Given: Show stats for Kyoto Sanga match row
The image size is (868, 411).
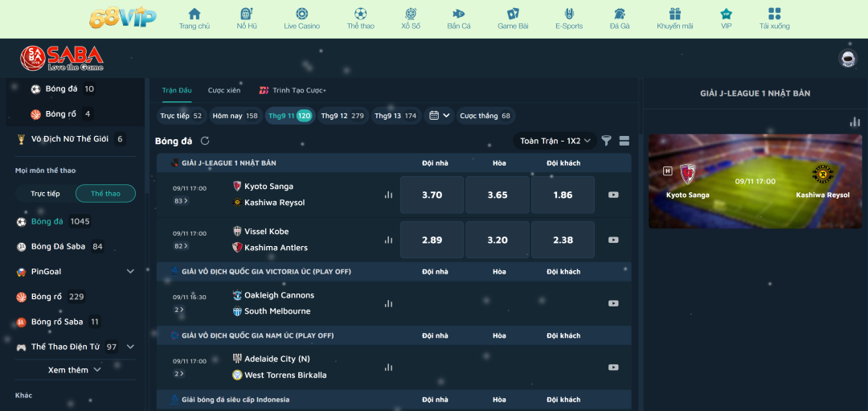Looking at the screenshot, I should pyautogui.click(x=389, y=195).
